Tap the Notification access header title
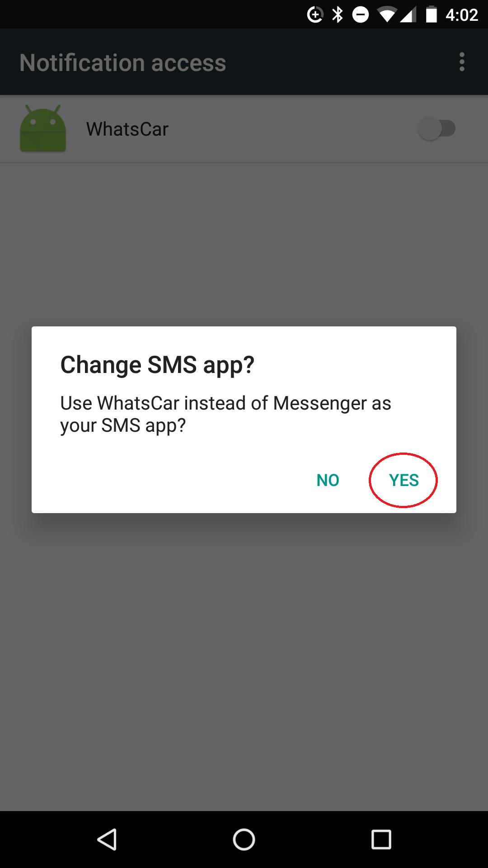The image size is (488, 868). [123, 62]
